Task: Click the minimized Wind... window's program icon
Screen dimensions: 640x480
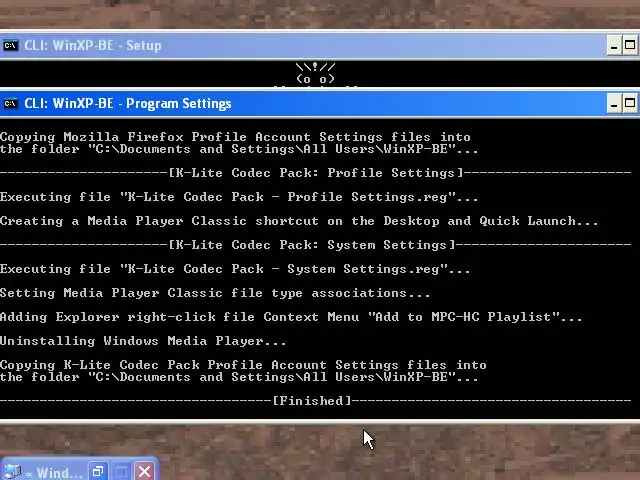Action: tap(11, 471)
